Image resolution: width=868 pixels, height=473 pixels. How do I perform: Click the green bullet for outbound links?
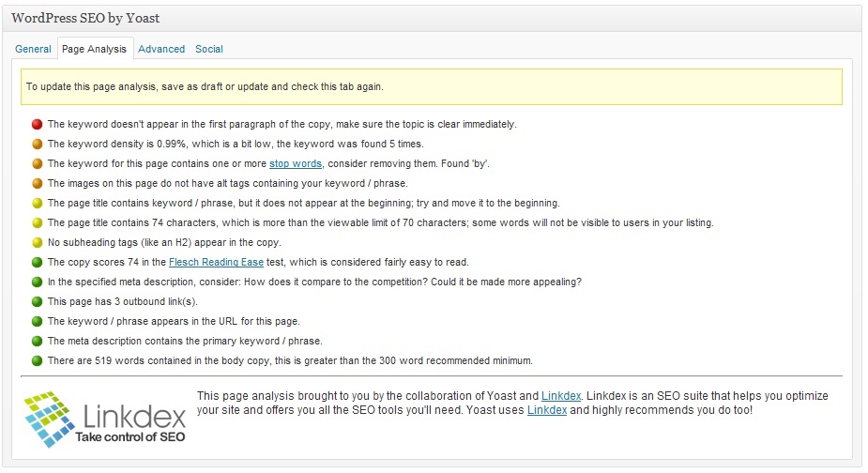point(38,302)
